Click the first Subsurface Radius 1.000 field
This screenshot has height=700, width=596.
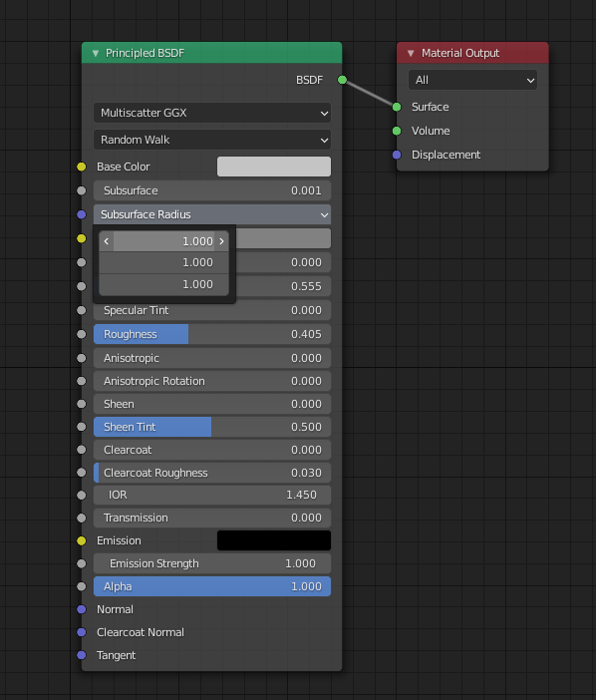point(163,241)
